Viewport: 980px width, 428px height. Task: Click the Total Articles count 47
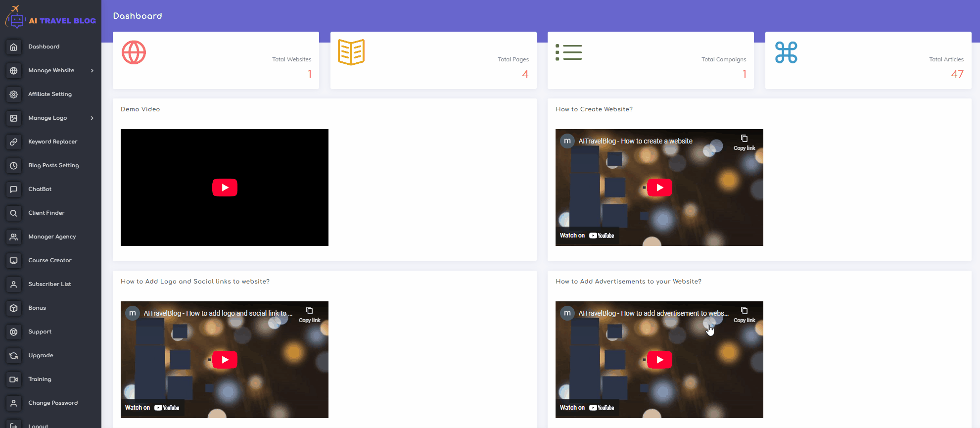(x=957, y=74)
